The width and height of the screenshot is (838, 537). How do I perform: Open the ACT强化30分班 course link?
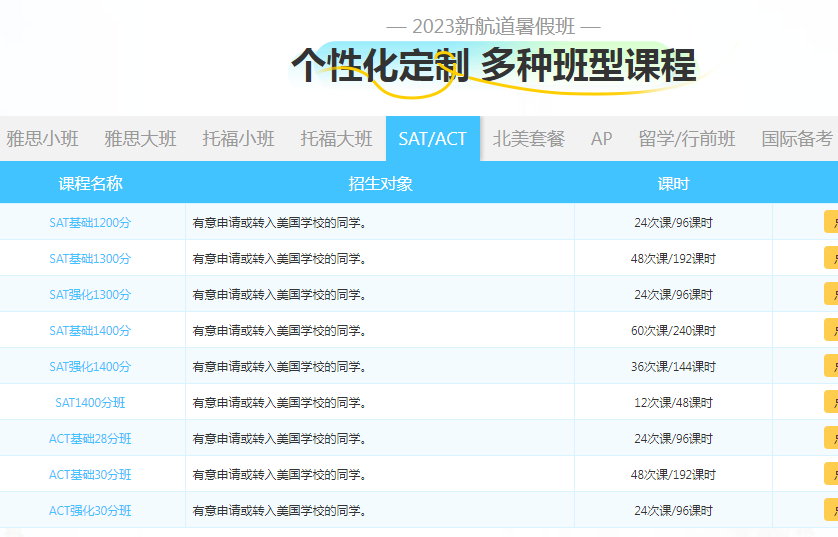coord(90,510)
